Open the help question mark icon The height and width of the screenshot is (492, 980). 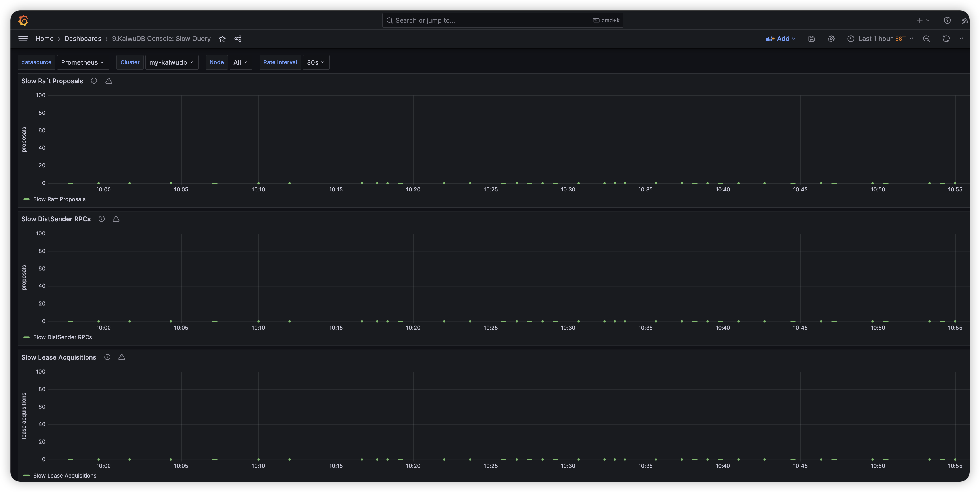click(947, 20)
